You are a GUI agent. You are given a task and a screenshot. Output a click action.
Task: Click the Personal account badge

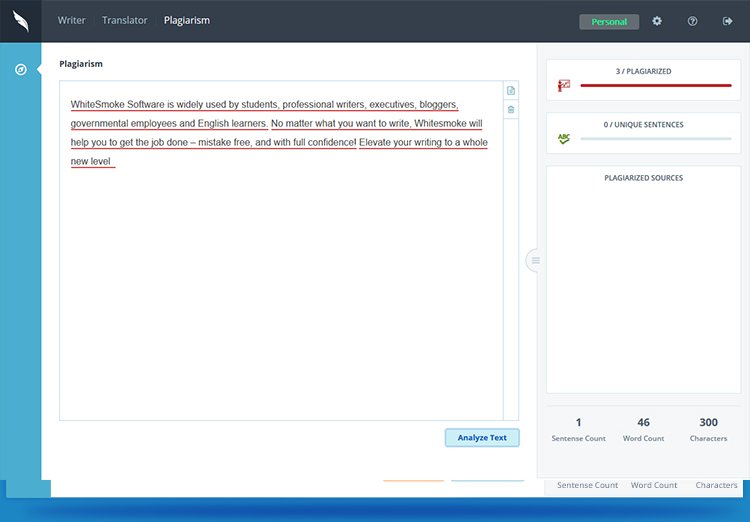point(609,22)
